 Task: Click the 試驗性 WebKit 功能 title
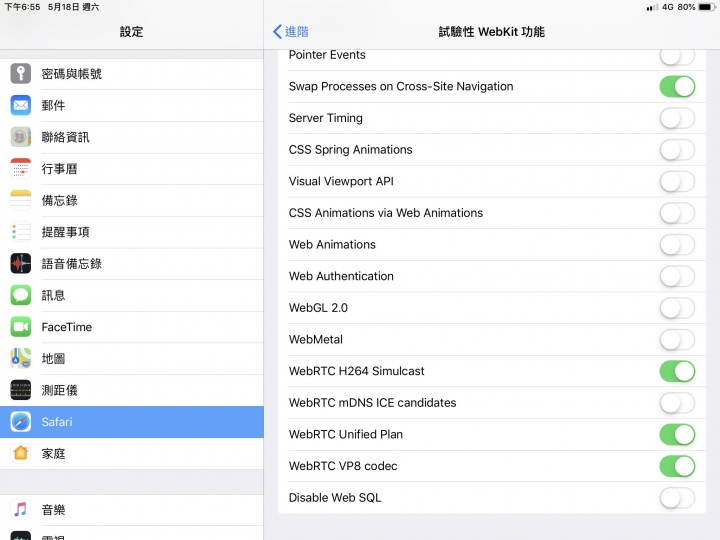tap(491, 32)
